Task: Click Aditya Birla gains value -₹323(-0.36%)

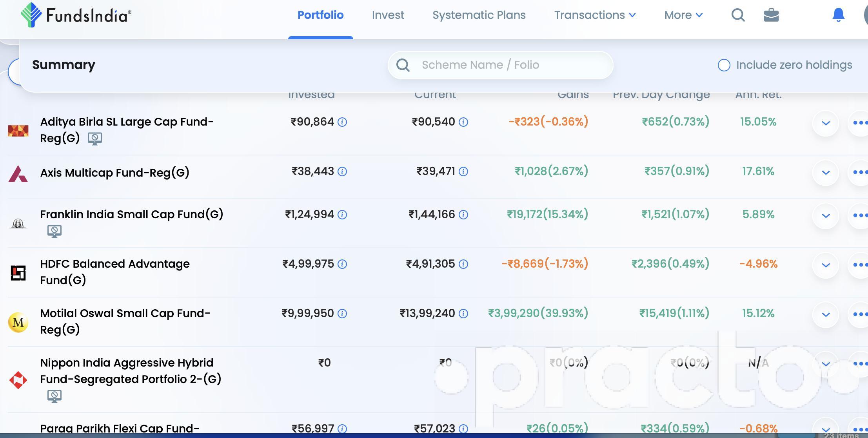Action: point(548,122)
